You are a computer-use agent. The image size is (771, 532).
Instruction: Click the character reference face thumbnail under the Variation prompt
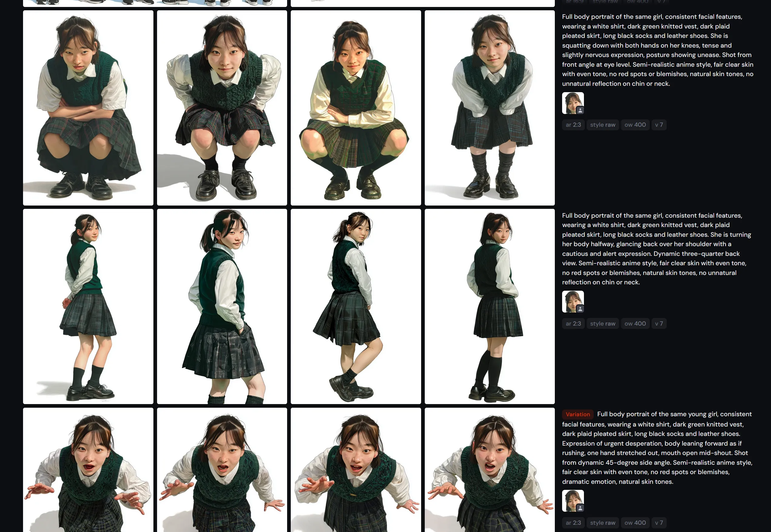573,501
